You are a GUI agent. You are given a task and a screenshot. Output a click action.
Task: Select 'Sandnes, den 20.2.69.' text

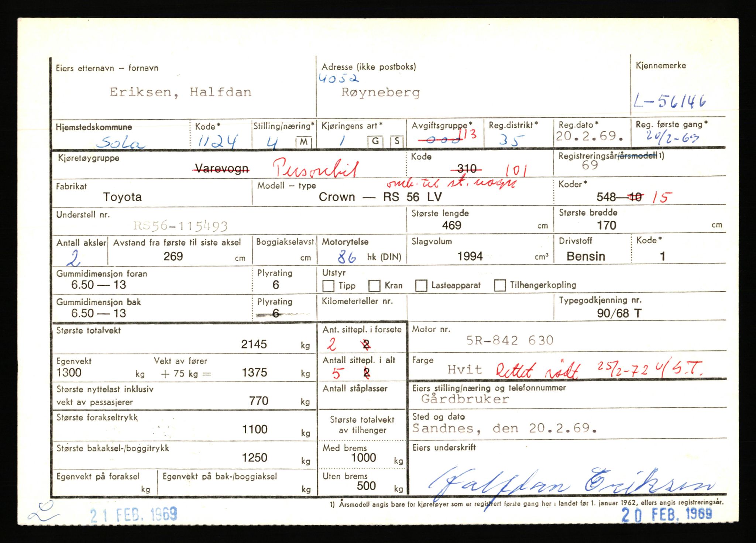point(504,428)
